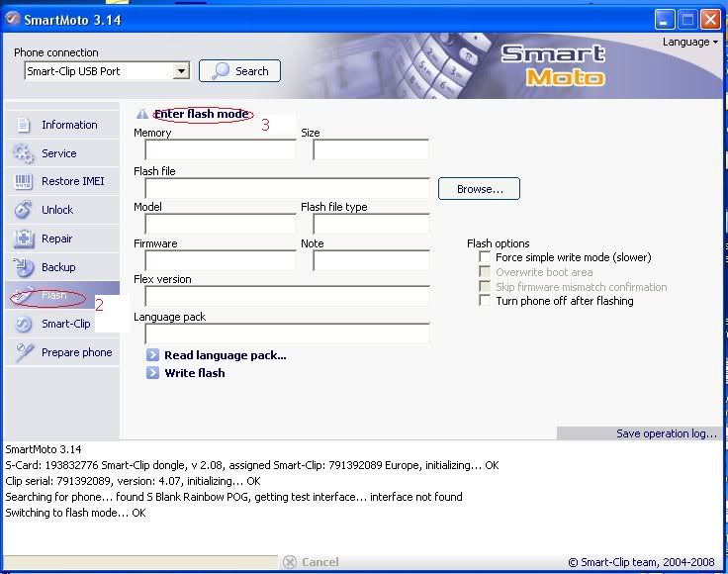This screenshot has height=574, width=728.
Task: Toggle the Overwrite boot area checkbox
Action: point(485,272)
